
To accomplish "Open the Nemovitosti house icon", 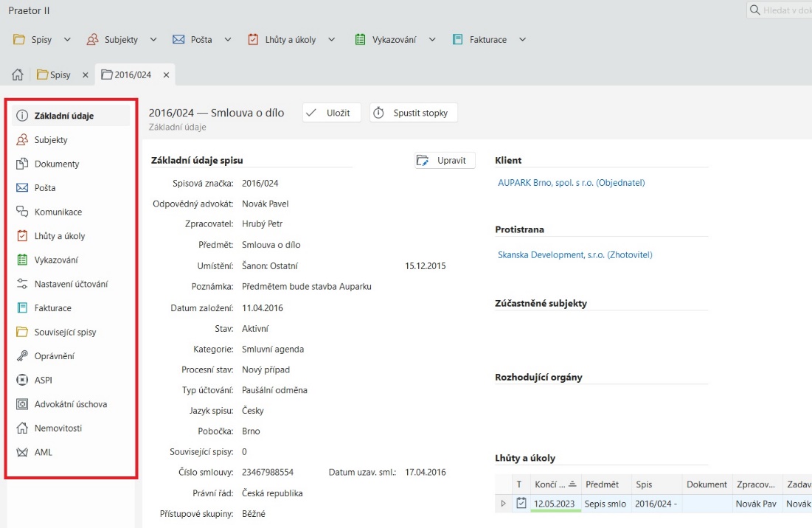I will pyautogui.click(x=22, y=428).
